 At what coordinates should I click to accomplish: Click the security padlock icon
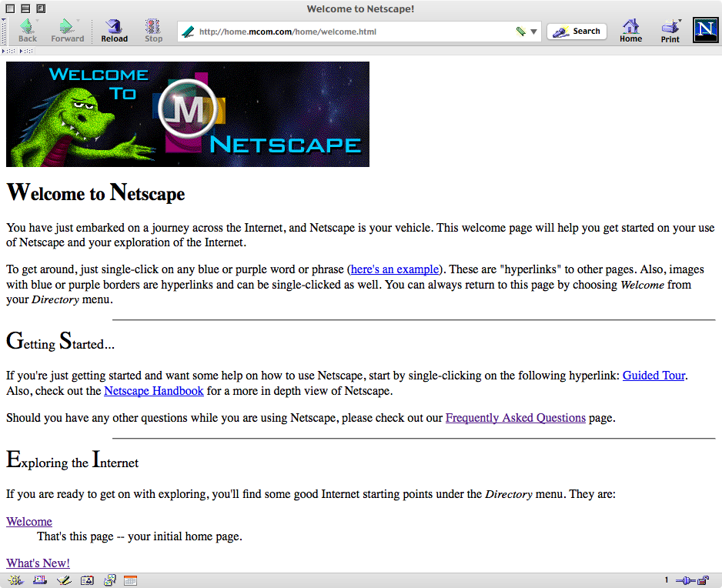coord(703,580)
